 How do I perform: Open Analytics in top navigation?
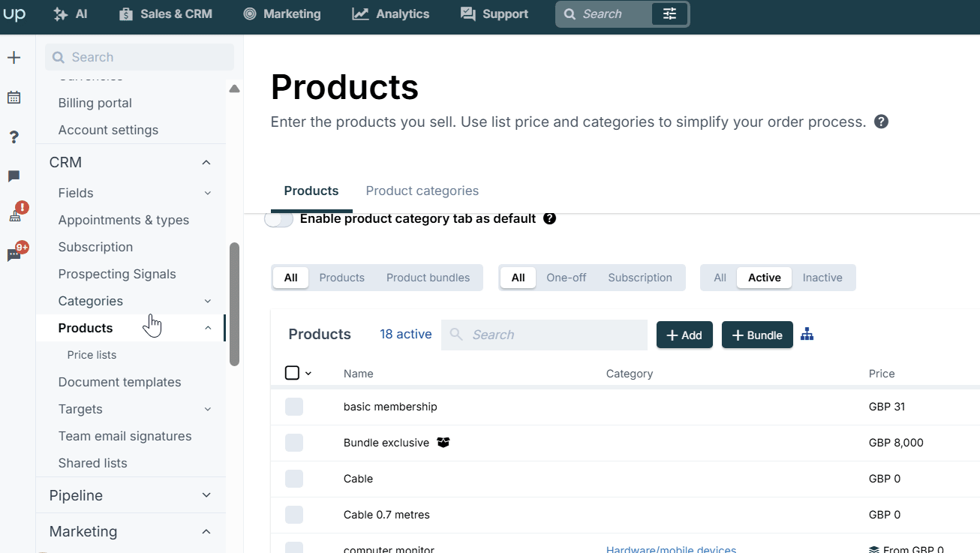(391, 14)
